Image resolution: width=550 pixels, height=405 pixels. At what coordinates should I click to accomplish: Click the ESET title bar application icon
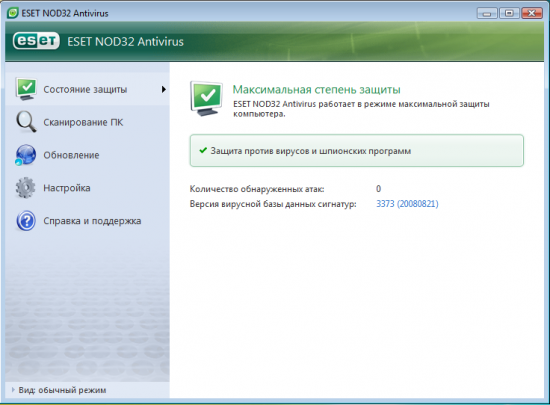pyautogui.click(x=13, y=13)
